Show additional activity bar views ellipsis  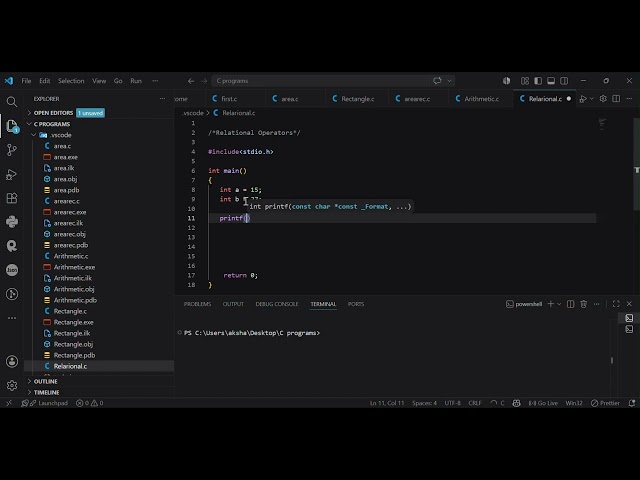[x=12, y=318]
